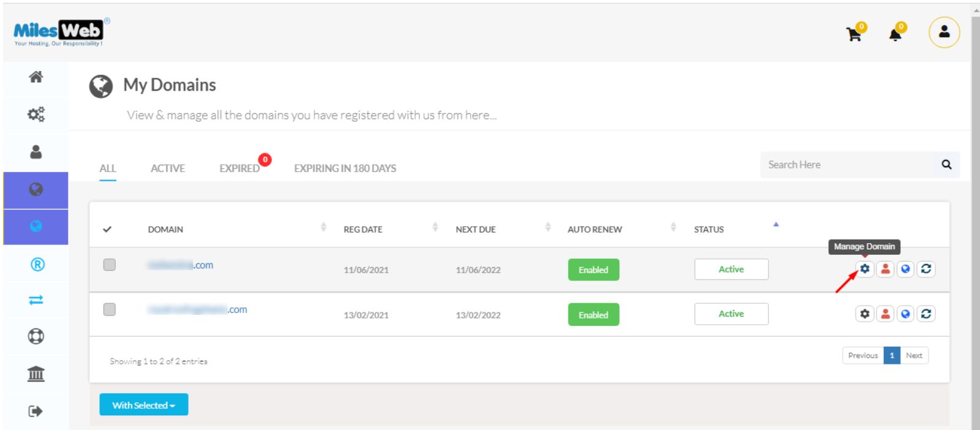Tick the checkbox for the second domain

coord(110,309)
